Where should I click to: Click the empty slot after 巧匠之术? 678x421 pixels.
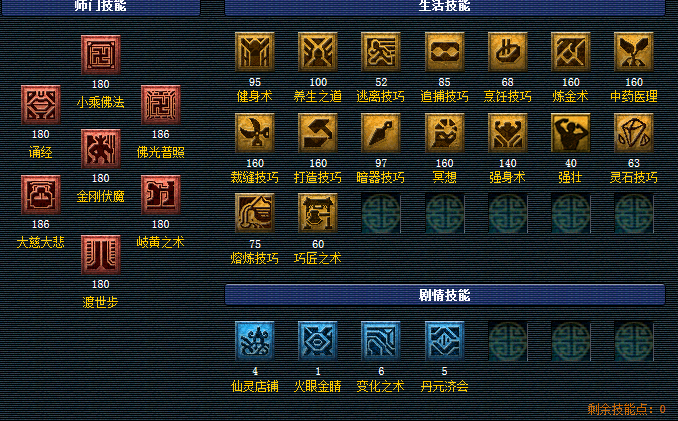pyautogui.click(x=381, y=213)
